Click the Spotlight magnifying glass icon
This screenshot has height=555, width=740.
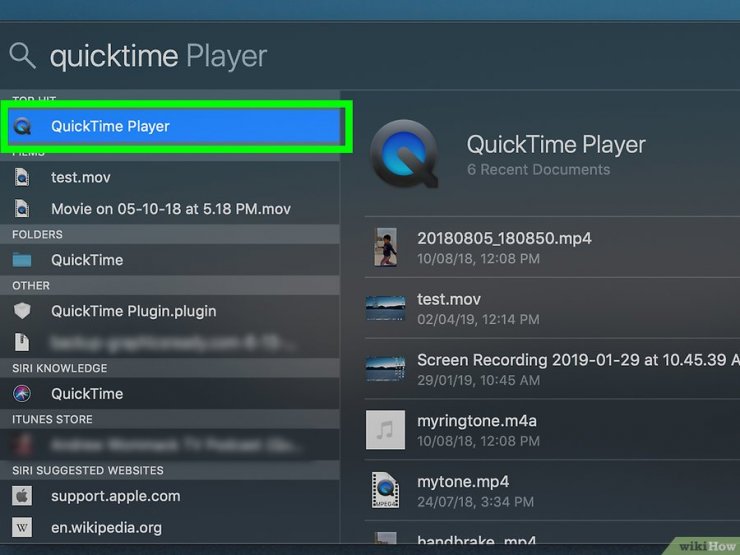click(x=22, y=56)
